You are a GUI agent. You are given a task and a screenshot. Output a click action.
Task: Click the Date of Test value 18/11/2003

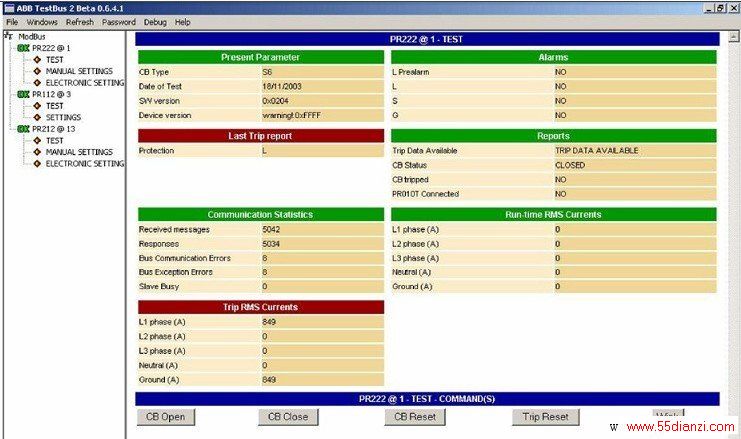pos(282,86)
